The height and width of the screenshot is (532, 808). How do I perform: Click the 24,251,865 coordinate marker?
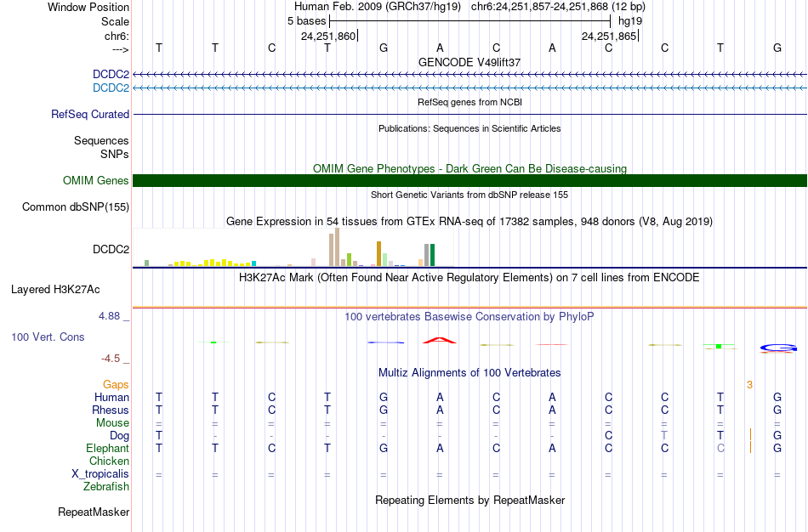coord(609,36)
